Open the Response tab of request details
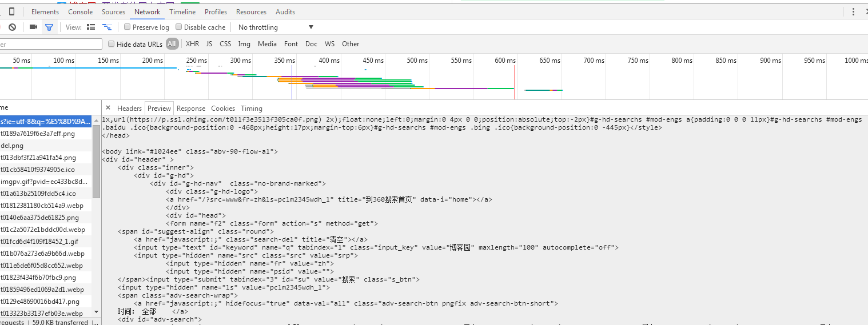The width and height of the screenshot is (868, 325). pyautogui.click(x=191, y=109)
